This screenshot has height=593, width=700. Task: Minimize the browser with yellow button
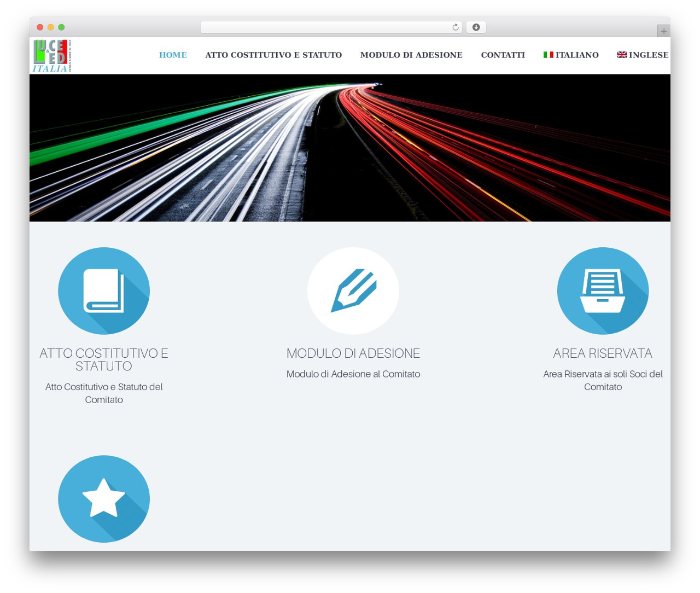50,27
